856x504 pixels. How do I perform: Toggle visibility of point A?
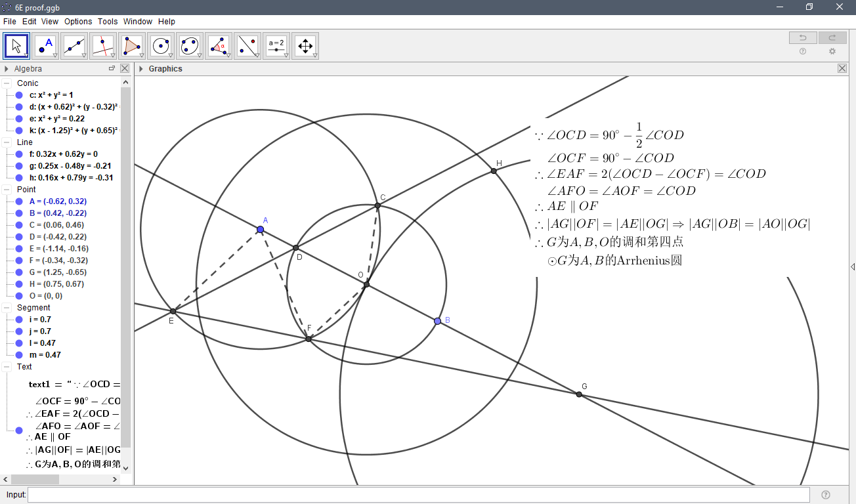[18, 201]
